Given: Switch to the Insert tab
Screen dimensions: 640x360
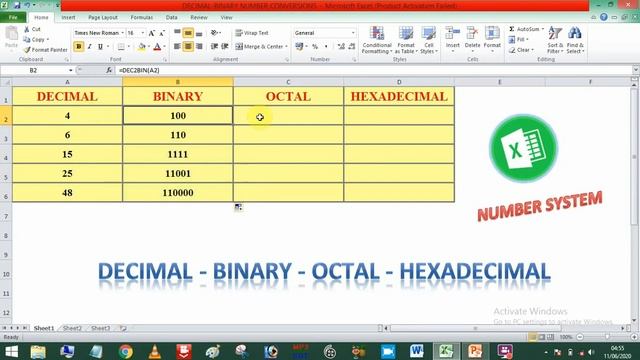Looking at the screenshot, I should (x=68, y=18).
